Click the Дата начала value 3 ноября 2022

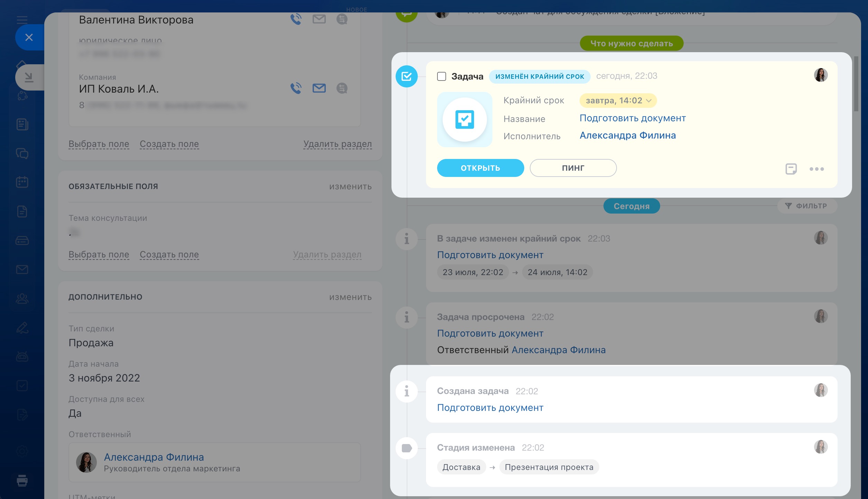tap(104, 378)
